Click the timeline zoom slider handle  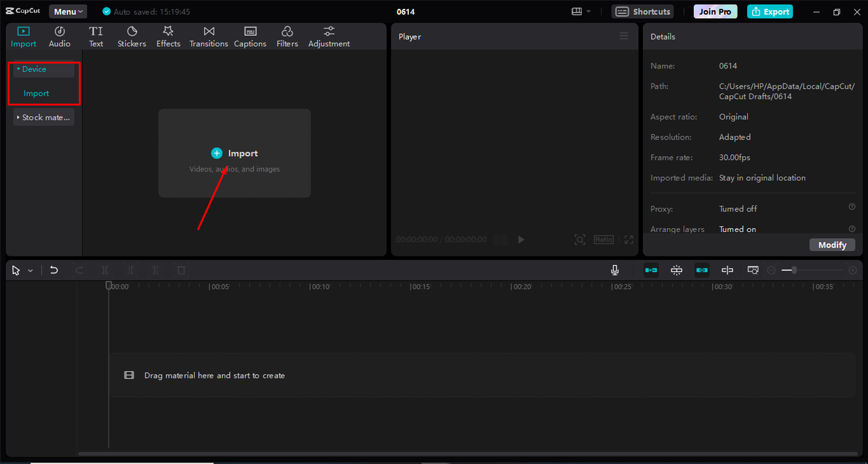coord(794,270)
